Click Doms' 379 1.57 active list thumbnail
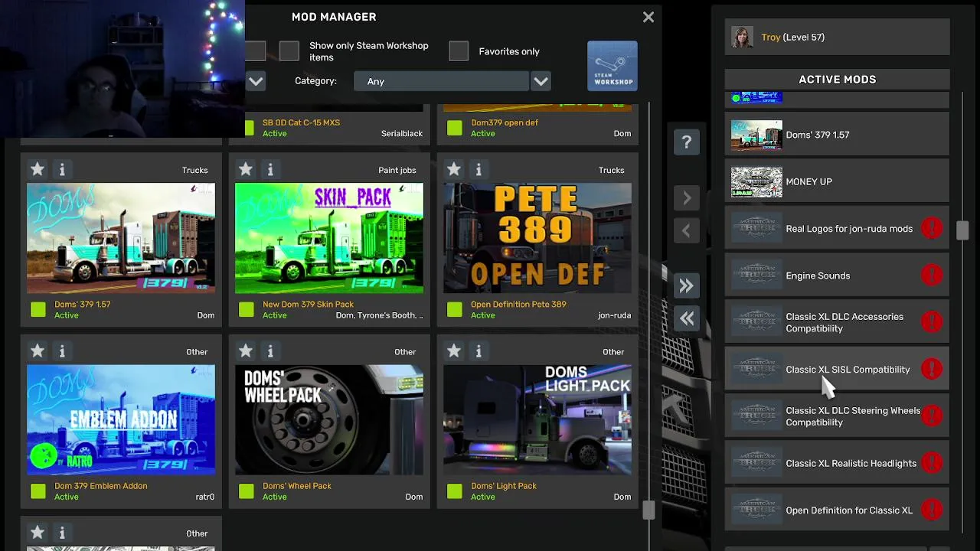980x551 pixels. [756, 135]
